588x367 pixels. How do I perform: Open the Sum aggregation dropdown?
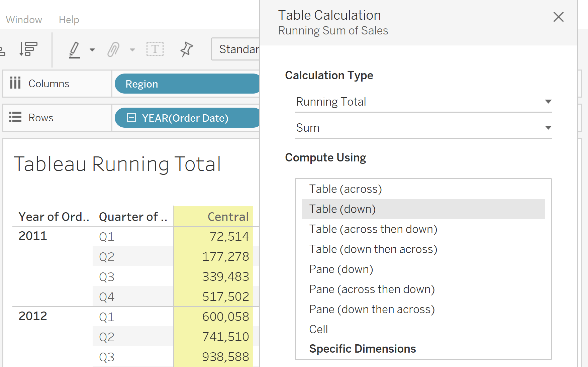(x=423, y=128)
